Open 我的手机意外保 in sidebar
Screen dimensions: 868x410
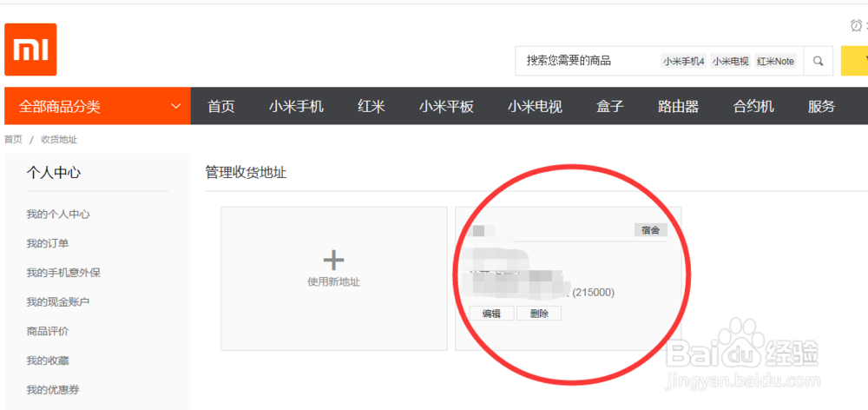point(63,273)
